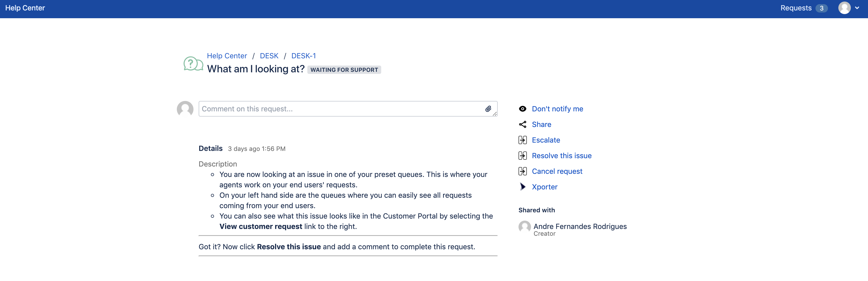
Task: Expand the profile menu chevron arrow
Action: [x=857, y=8]
